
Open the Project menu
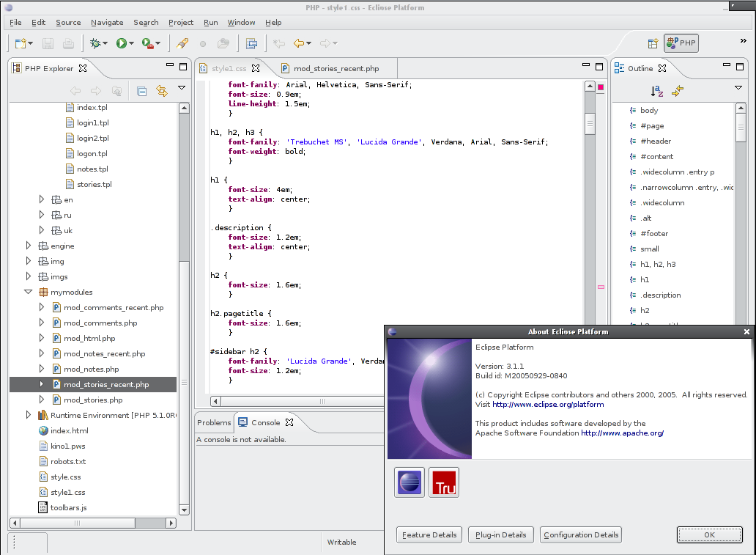(181, 22)
